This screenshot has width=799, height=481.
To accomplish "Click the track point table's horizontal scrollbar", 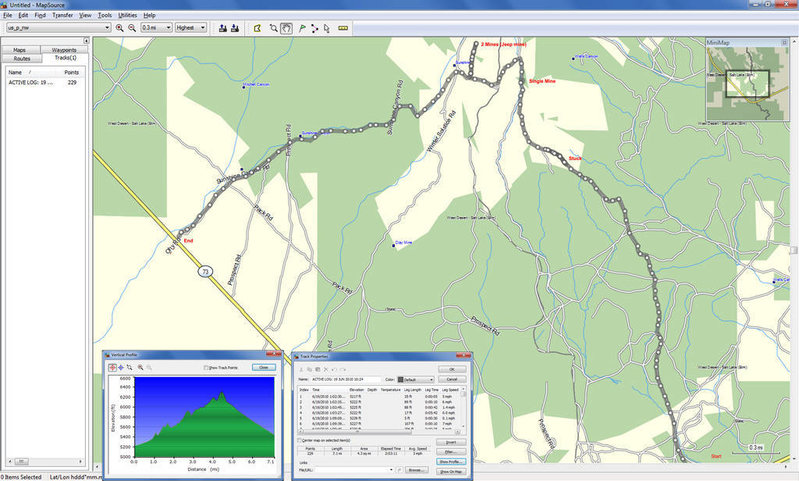I will (x=380, y=433).
